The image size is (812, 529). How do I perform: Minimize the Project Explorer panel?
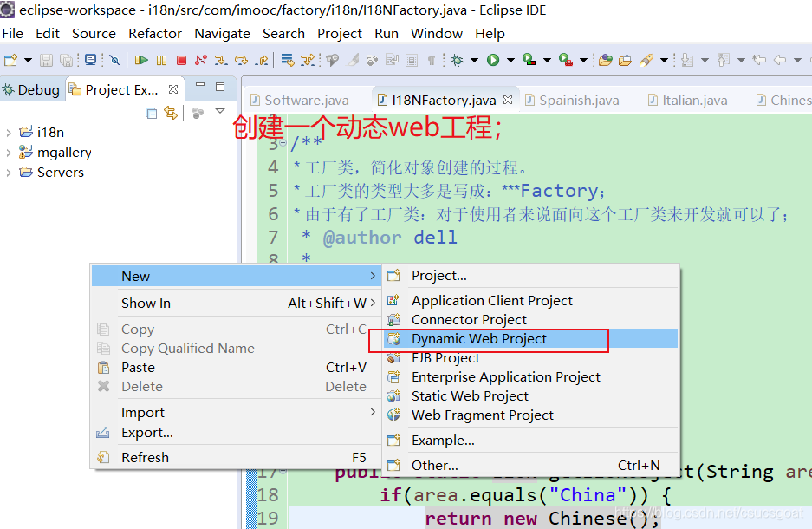click(x=200, y=86)
